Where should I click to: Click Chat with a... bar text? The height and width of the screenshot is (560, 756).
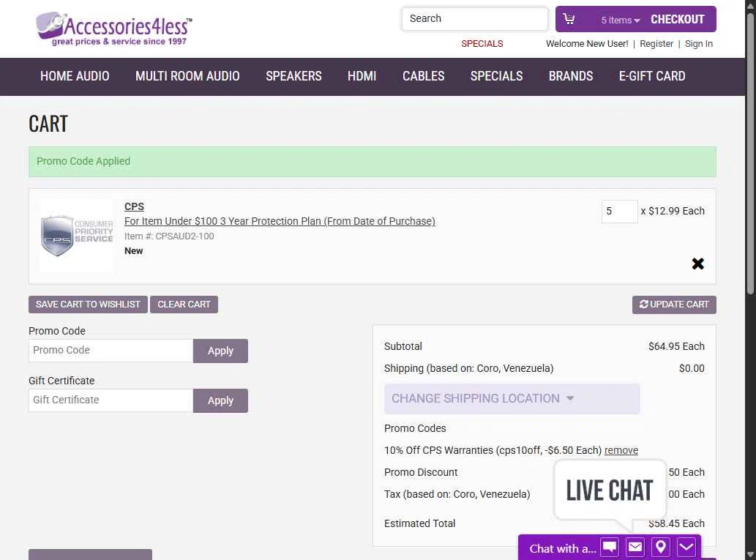coord(563,549)
